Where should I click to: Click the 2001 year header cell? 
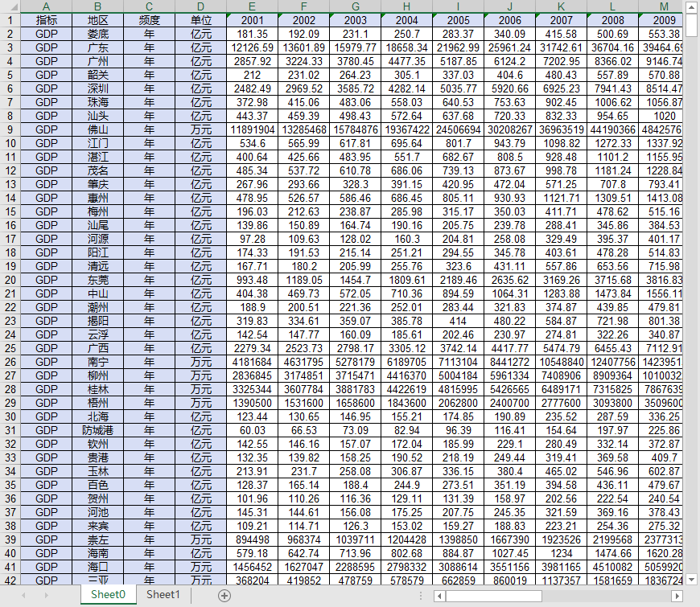tap(252, 21)
